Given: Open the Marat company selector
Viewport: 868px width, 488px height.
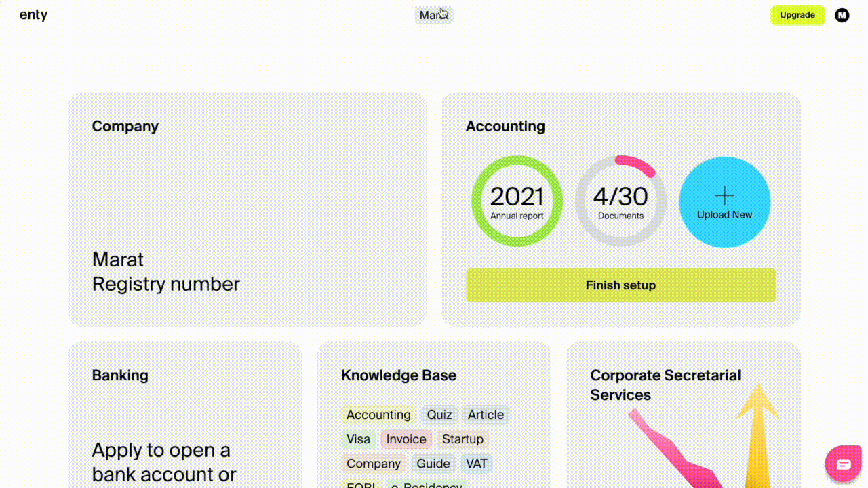Looking at the screenshot, I should 433,15.
